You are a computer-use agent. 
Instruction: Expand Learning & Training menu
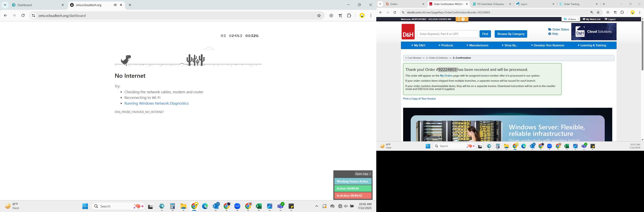(592, 46)
